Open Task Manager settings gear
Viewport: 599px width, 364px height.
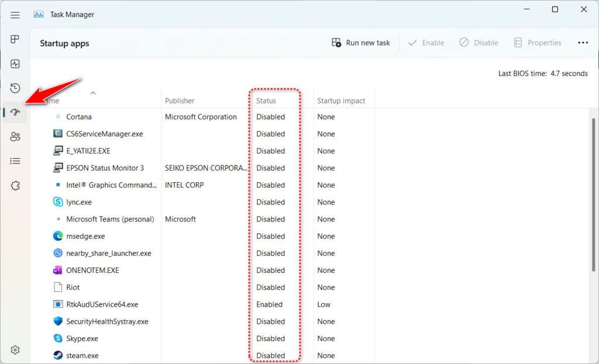pyautogui.click(x=15, y=350)
